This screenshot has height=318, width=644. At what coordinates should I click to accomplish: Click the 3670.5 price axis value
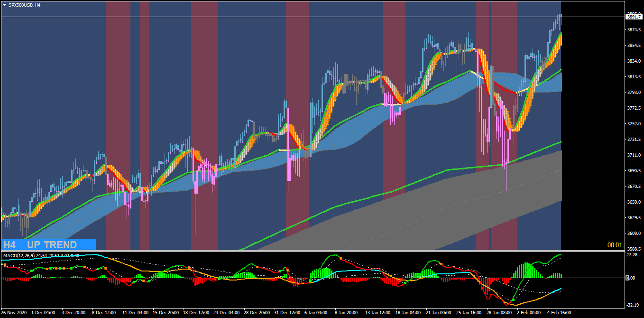634,187
